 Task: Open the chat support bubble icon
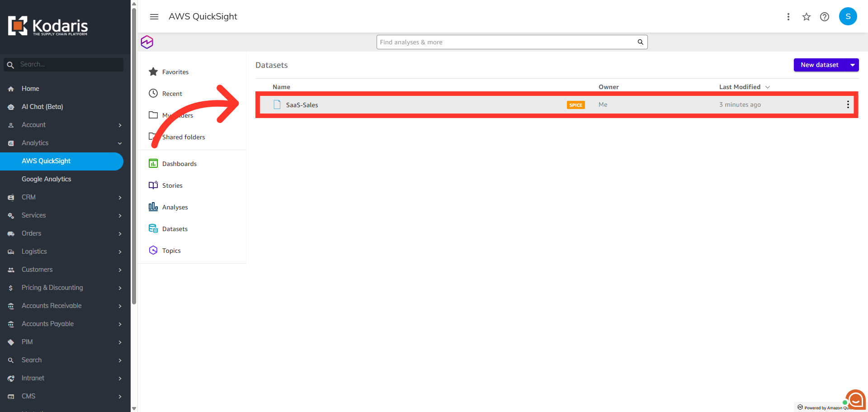pos(855,400)
